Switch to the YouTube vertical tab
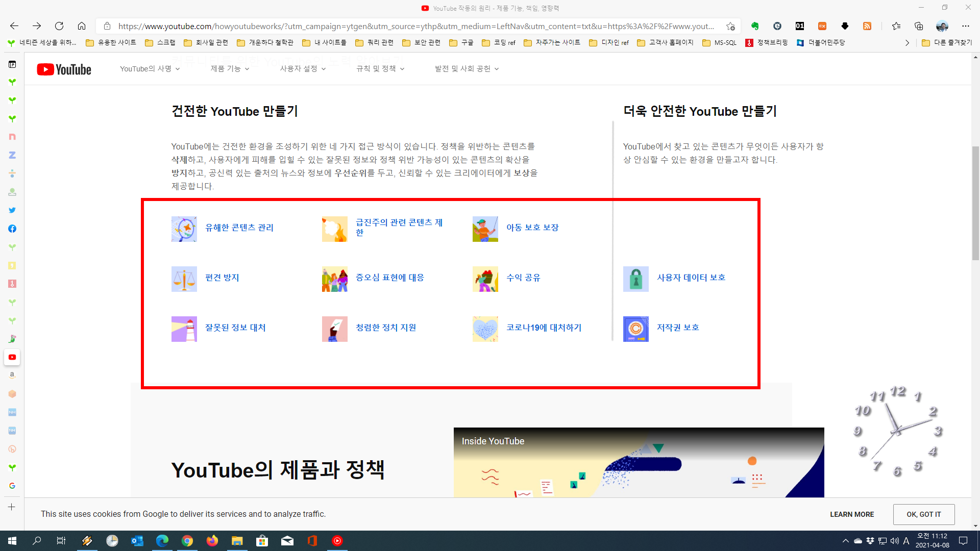Viewport: 980px width, 551px height. coord(12,357)
